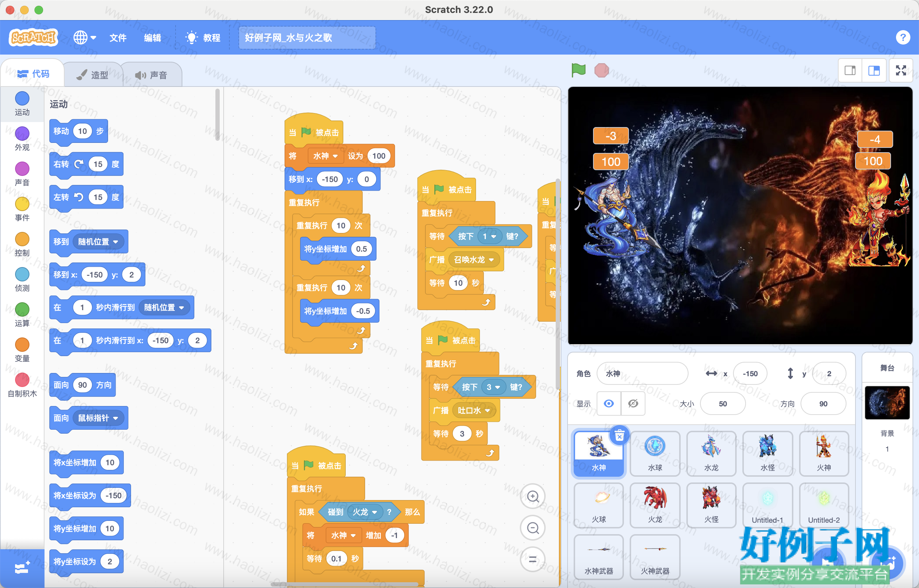Switch to small stage layout
Viewport: 919px width, 588px height.
pyautogui.click(x=850, y=70)
